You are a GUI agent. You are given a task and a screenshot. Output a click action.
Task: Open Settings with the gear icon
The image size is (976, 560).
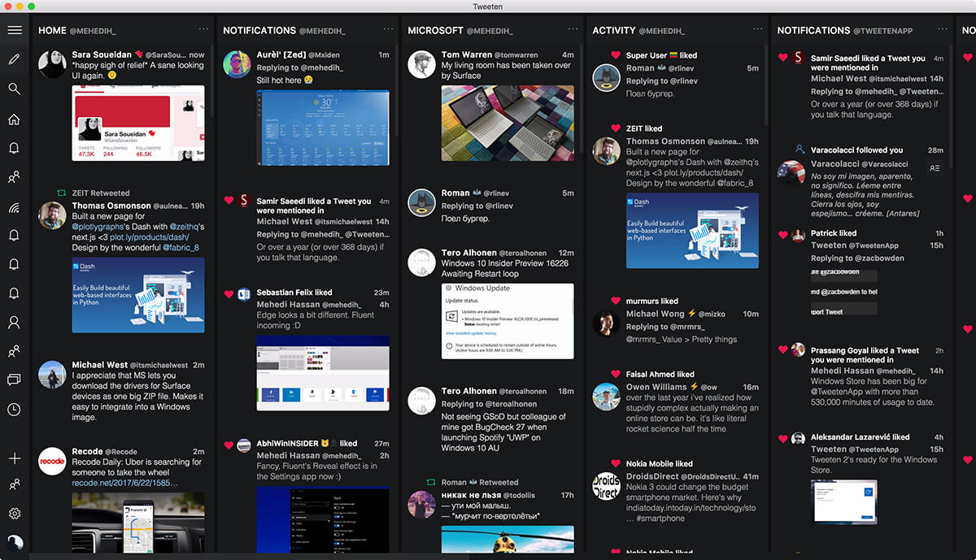pos(14,514)
